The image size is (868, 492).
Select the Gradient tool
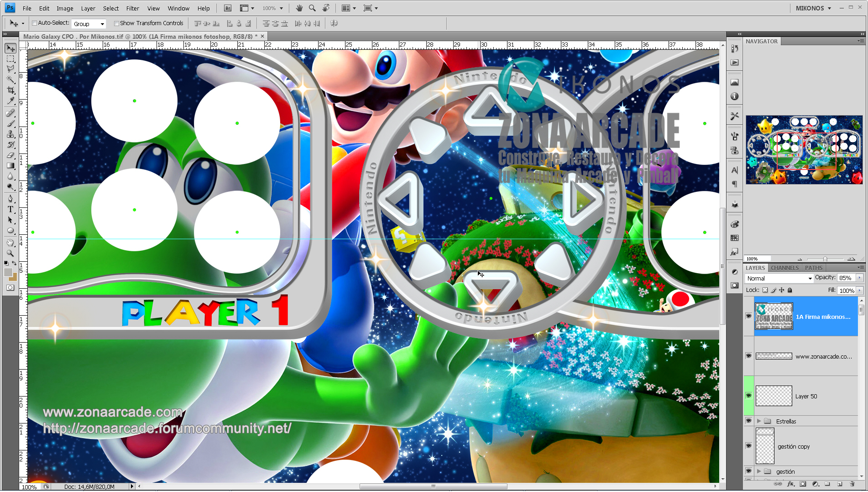(10, 165)
